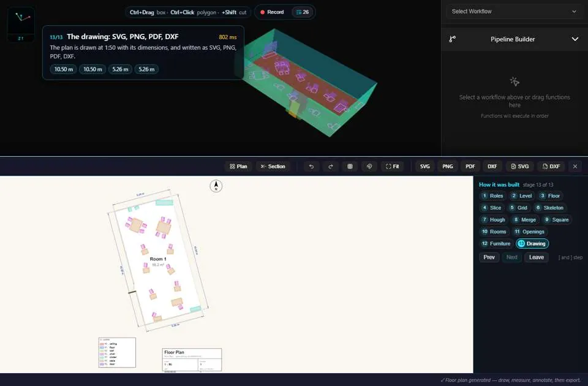Click the 3D axis orientation gizmo
The height and width of the screenshot is (386, 588).
click(x=21, y=25)
